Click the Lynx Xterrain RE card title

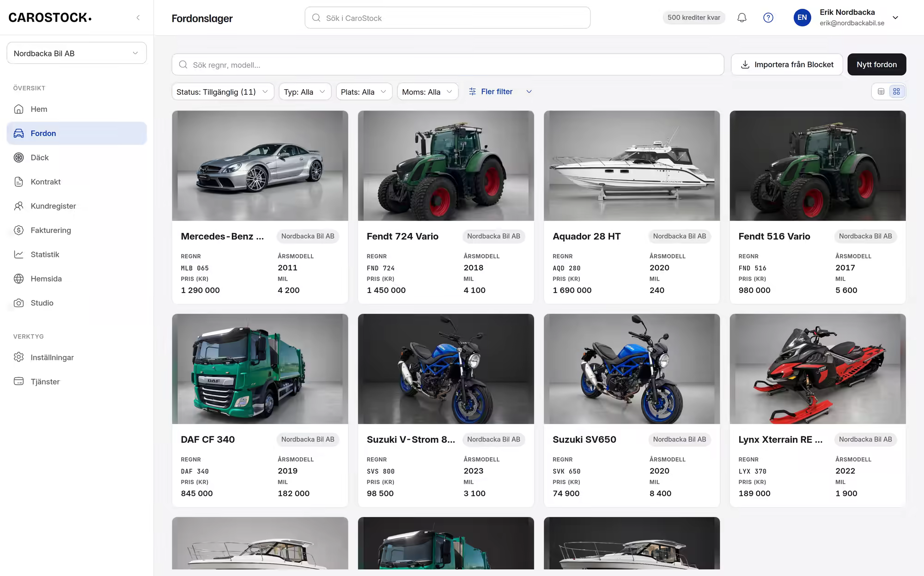coord(780,440)
